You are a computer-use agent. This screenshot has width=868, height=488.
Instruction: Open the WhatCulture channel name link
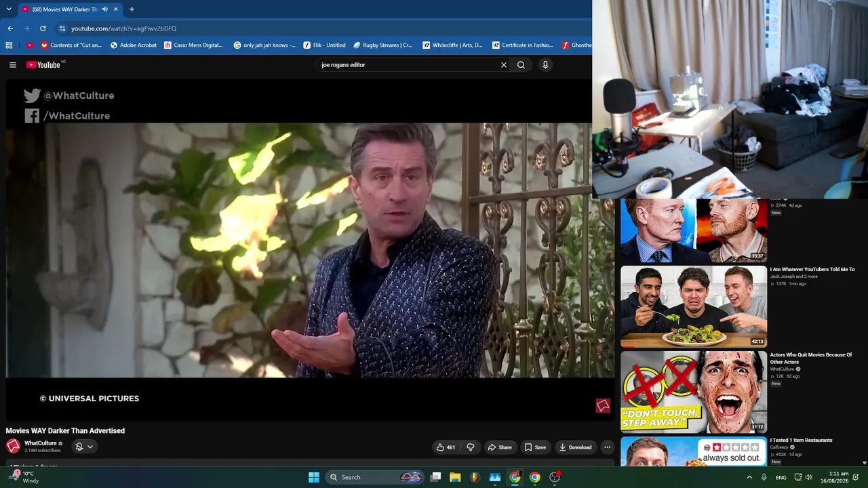(41, 443)
